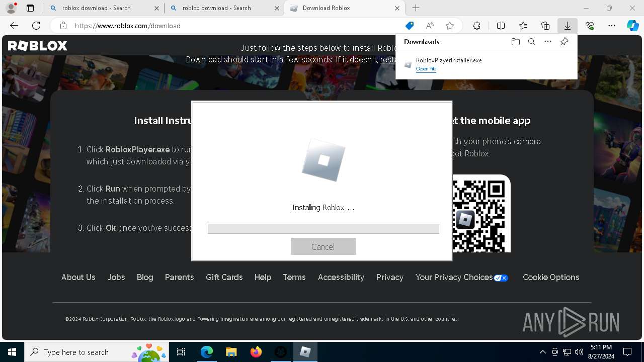The image size is (644, 362).
Task: Open the Accessibility footer link
Action: pyautogui.click(x=341, y=277)
